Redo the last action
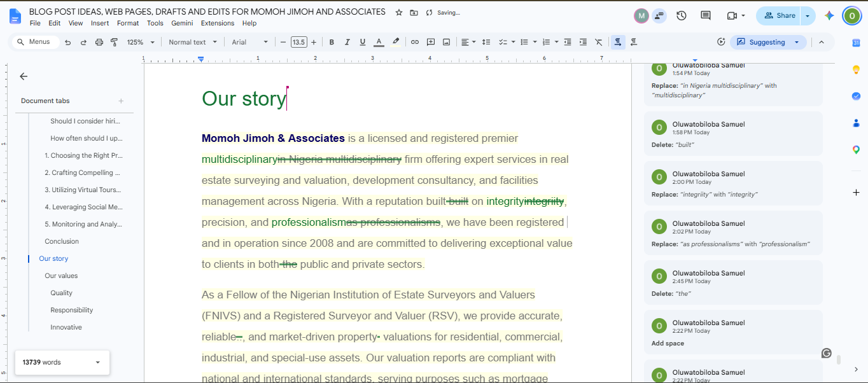The image size is (868, 383). (x=83, y=42)
